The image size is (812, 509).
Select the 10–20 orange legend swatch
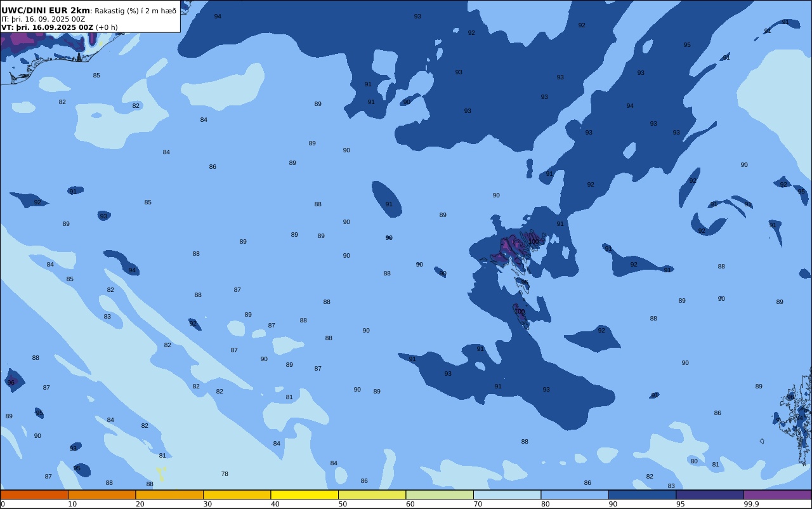click(x=101, y=494)
